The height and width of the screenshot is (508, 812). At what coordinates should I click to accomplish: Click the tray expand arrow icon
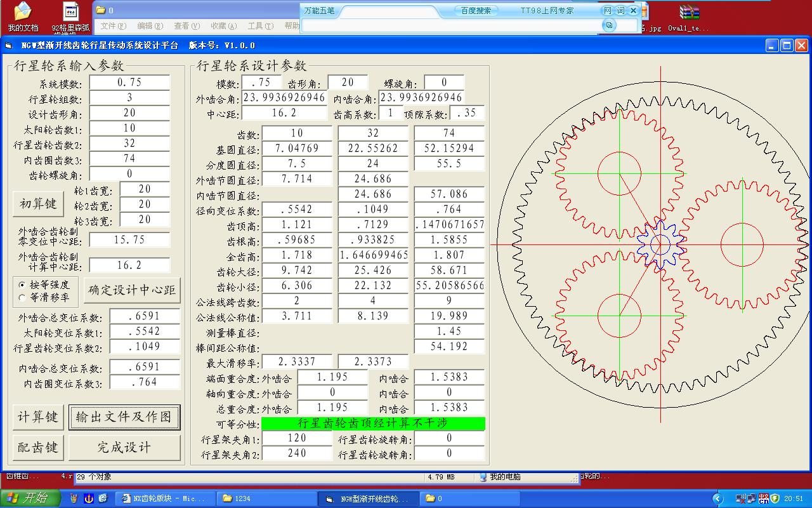[718, 498]
